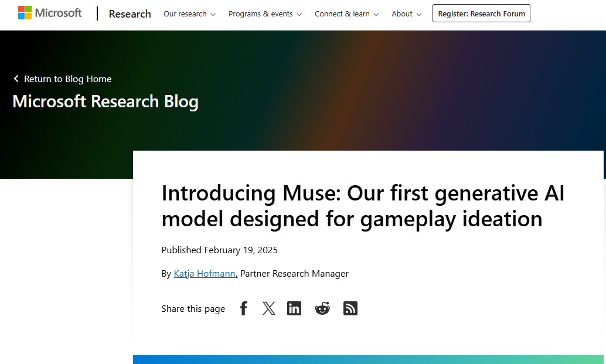606x364 pixels.
Task: Click the article title about Muse
Action: tap(363, 205)
